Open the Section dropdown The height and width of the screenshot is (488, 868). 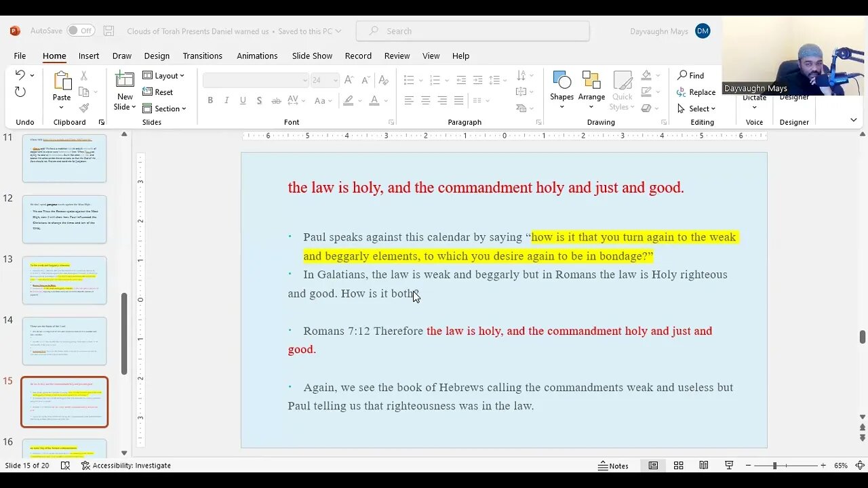tap(164, 108)
